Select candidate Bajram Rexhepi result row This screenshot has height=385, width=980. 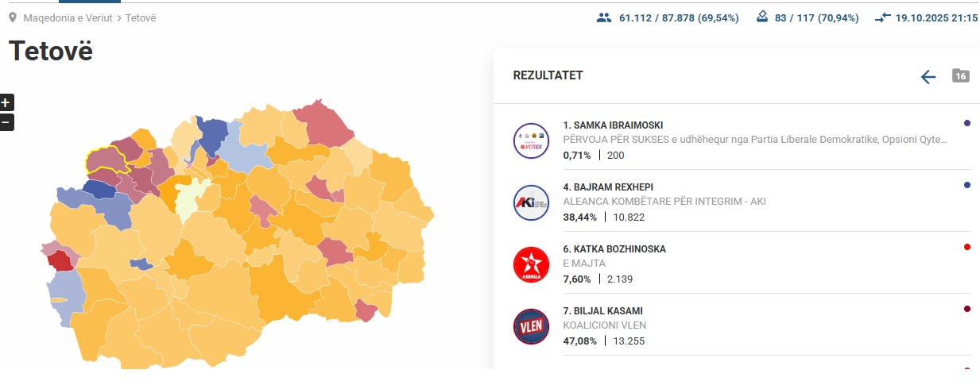[x=731, y=202]
